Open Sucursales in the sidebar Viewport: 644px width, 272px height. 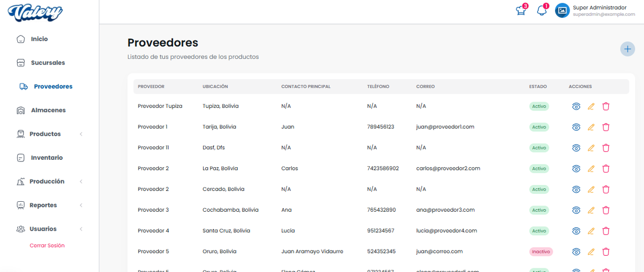[48, 63]
